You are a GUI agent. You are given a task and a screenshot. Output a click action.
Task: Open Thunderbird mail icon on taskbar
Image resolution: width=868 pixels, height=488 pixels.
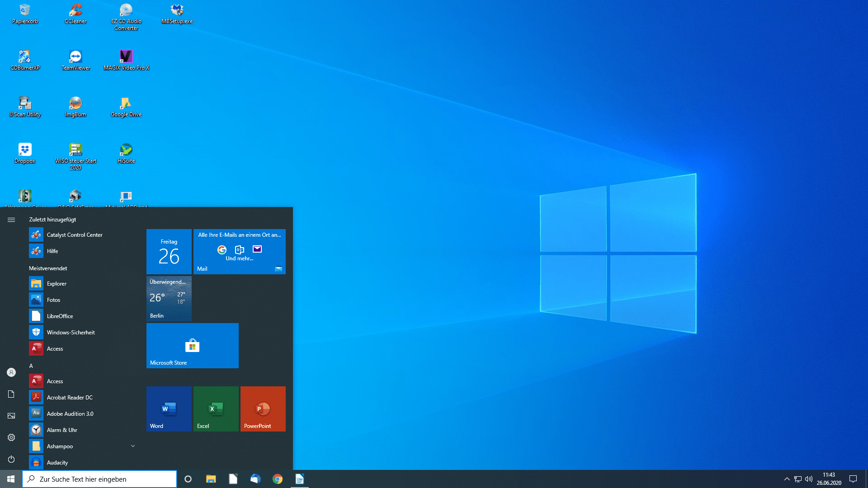255,479
